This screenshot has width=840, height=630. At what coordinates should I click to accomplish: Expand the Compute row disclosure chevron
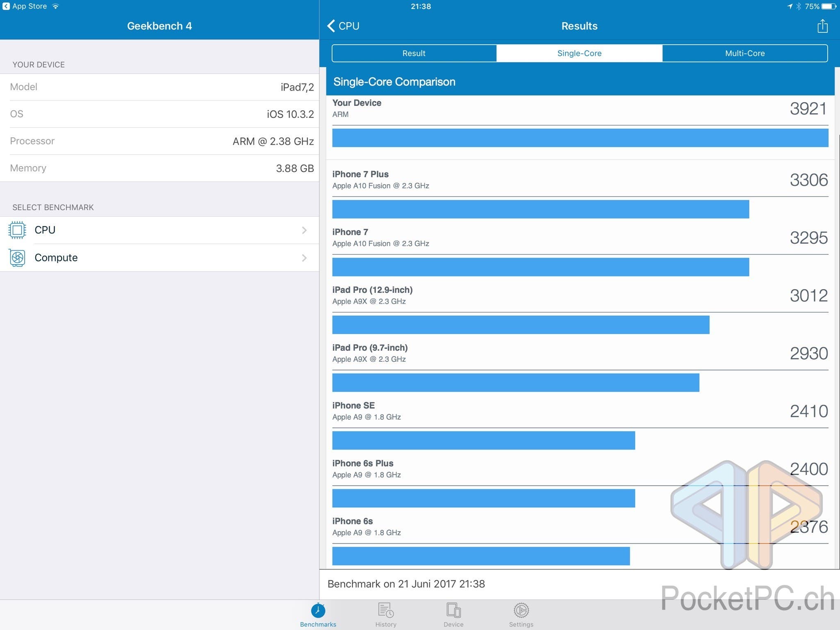click(304, 258)
